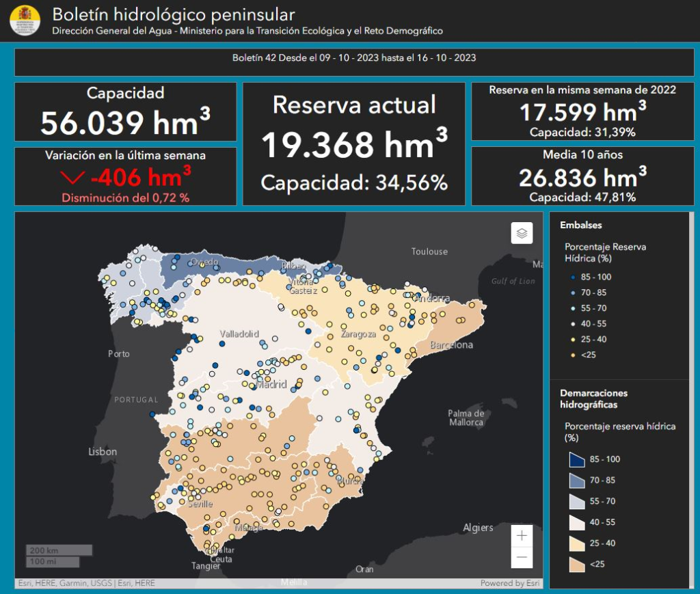Click the PORTUGAL country label
Screen dimensions: 700x594
click(x=136, y=400)
